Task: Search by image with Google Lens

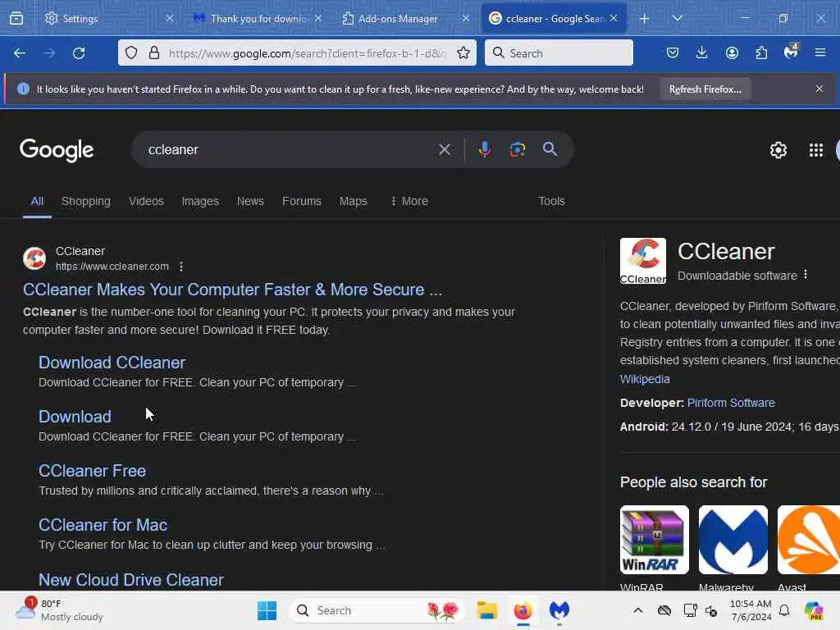Action: [517, 149]
